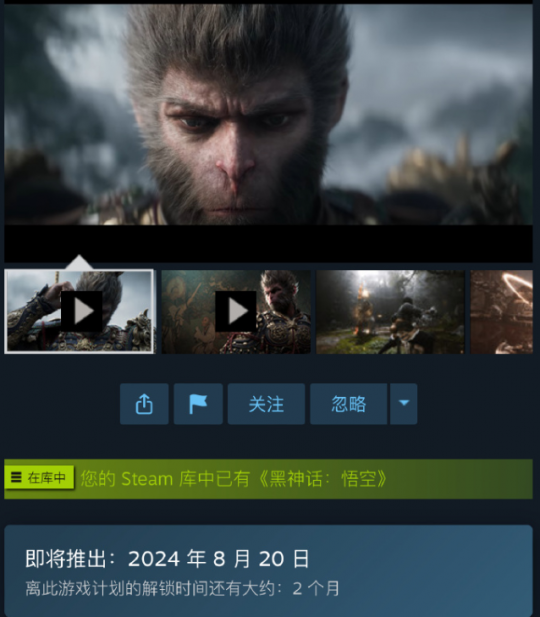Click the main video preview of Wukong's face
The height and width of the screenshot is (617, 540).
click(268, 114)
